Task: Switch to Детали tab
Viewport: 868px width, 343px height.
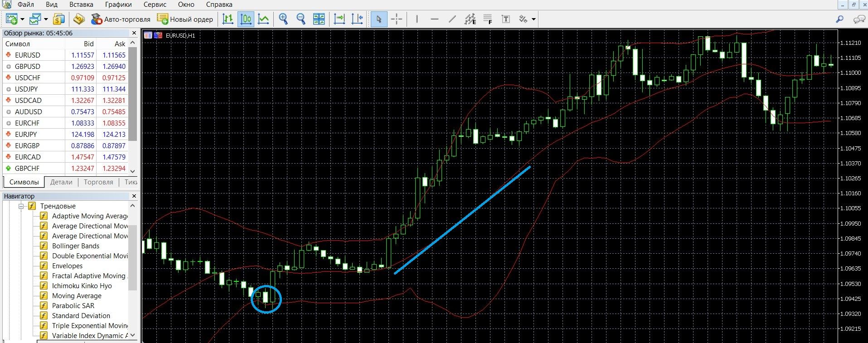Action: point(61,182)
